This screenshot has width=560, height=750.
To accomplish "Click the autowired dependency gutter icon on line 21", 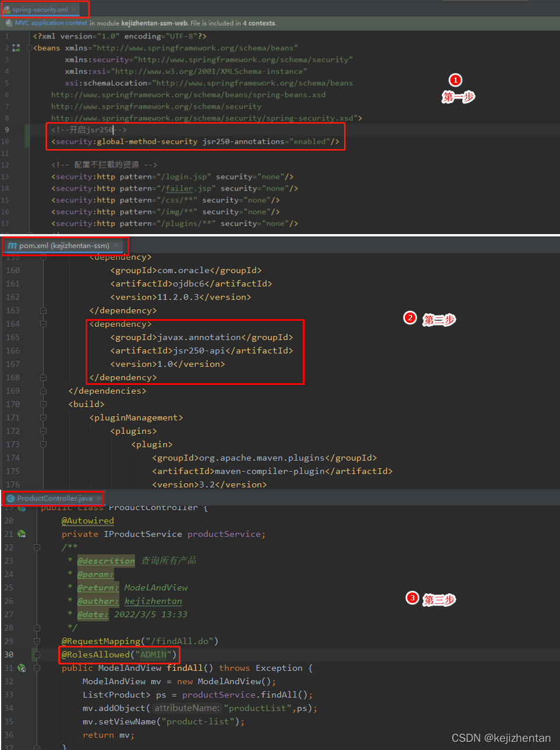I will [x=22, y=534].
